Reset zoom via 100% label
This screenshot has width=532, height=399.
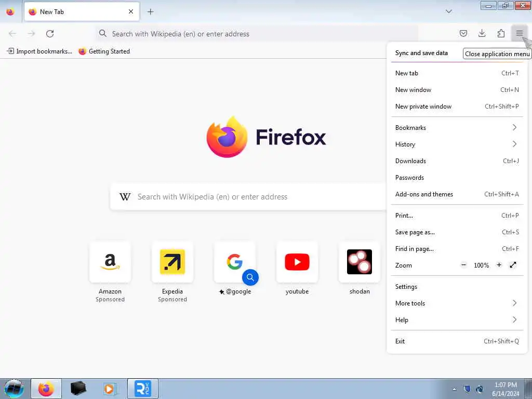(x=482, y=265)
